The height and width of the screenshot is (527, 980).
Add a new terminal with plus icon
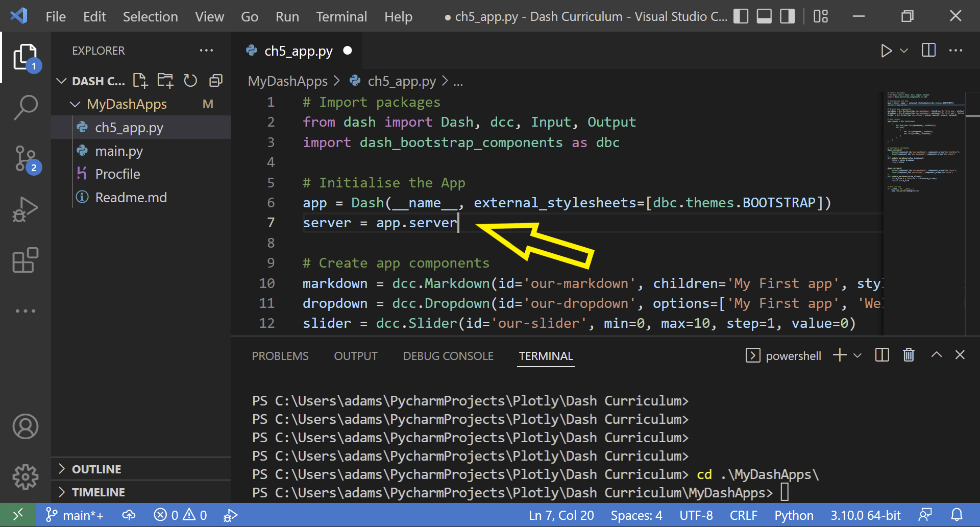pos(840,355)
